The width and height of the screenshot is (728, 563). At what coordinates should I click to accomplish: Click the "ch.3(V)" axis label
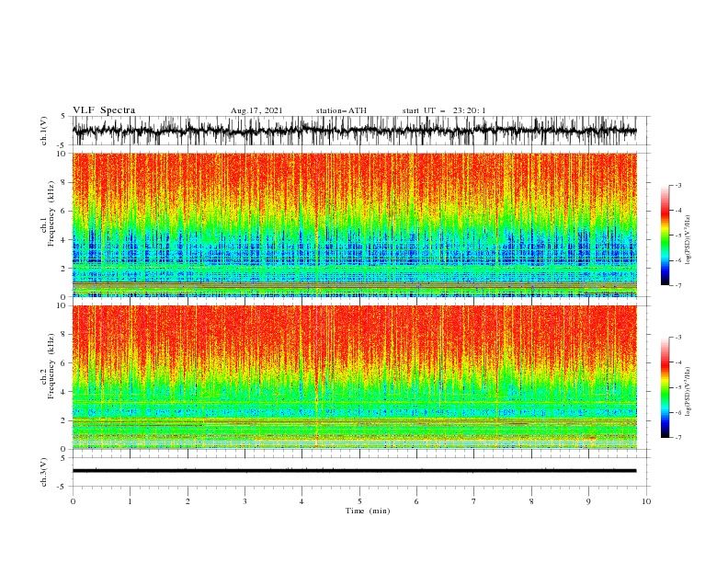click(44, 472)
